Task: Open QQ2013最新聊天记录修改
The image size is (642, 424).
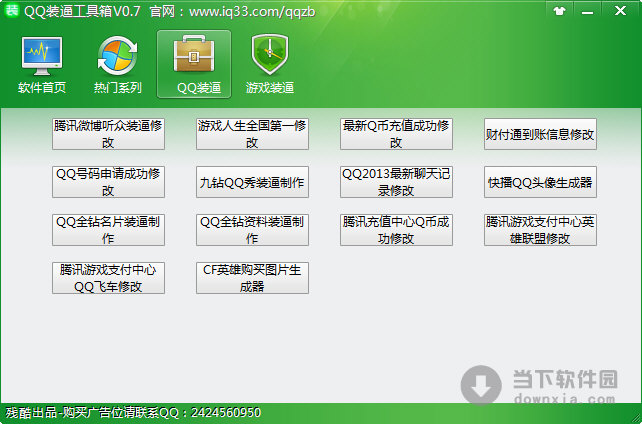Action: (x=396, y=182)
